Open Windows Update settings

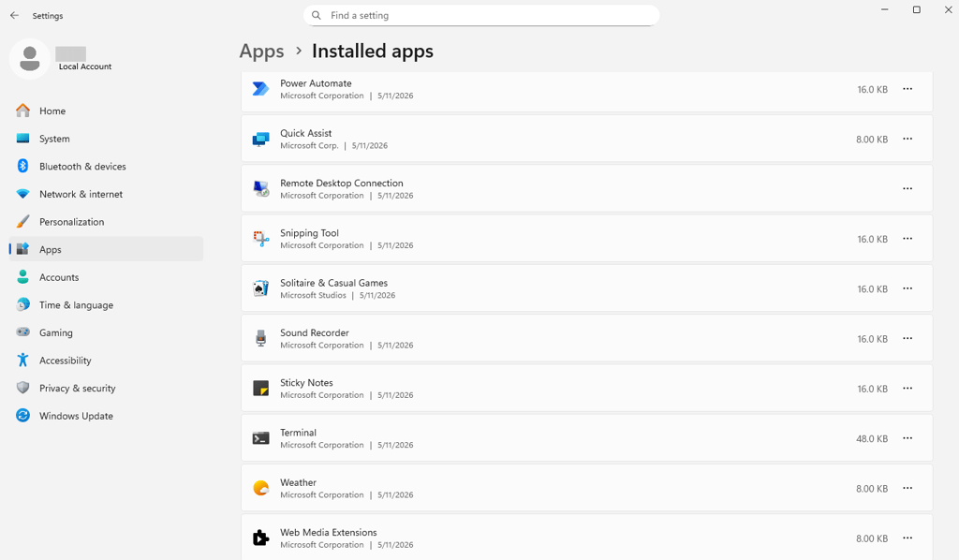click(106, 416)
